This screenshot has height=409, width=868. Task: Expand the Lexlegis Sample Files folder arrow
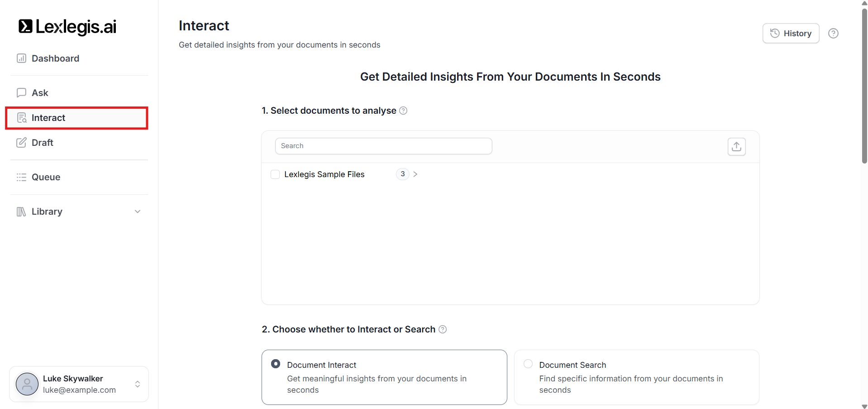(415, 174)
